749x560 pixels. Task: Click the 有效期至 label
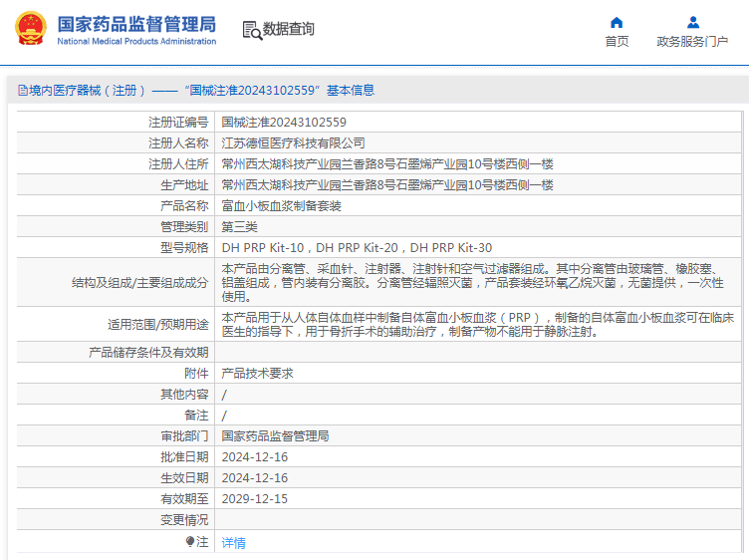(x=184, y=499)
